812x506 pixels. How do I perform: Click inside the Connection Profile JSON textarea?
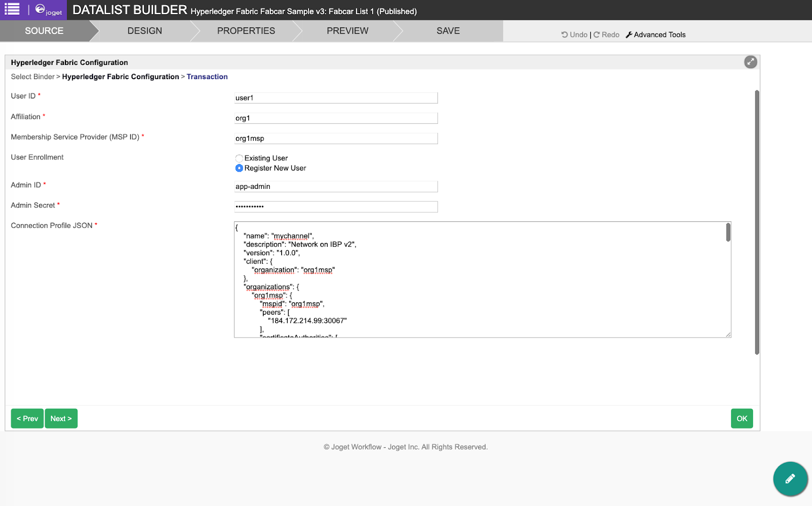(x=482, y=280)
